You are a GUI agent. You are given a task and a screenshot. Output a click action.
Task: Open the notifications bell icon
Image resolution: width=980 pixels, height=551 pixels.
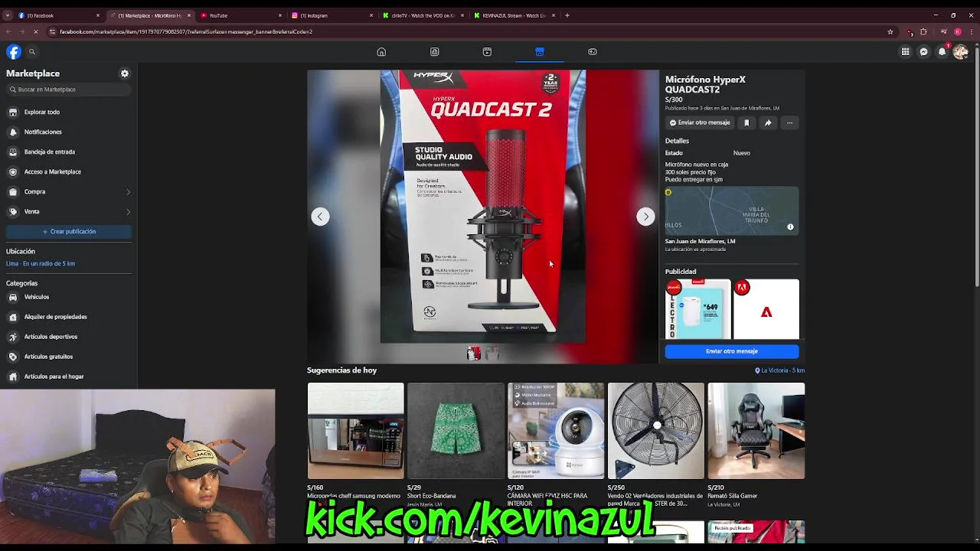942,51
